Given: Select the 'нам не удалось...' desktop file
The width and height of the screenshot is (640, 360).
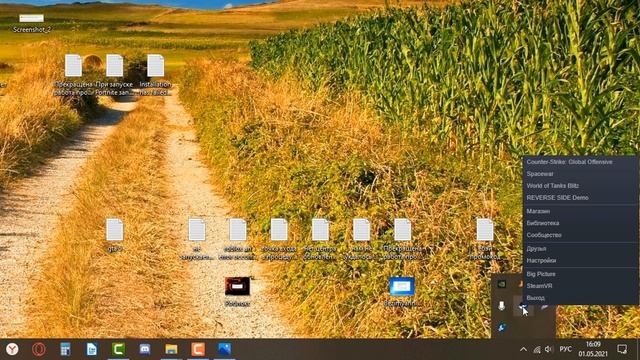Looking at the screenshot, I should 362,239.
